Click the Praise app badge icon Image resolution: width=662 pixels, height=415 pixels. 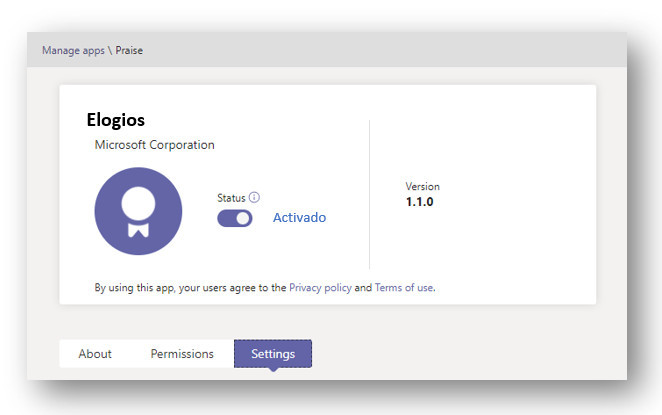[x=138, y=211]
